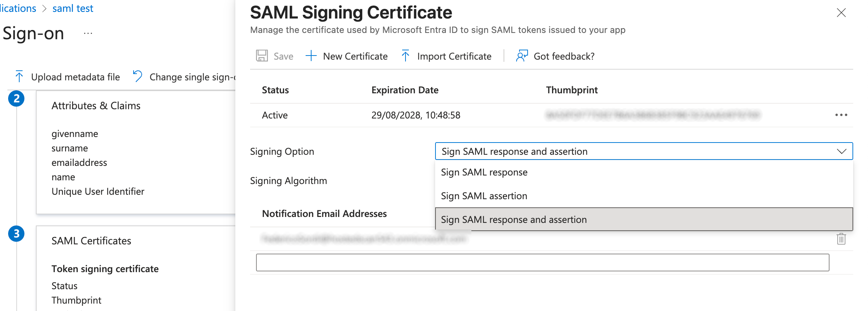Click the notification email address input field
This screenshot has width=868, height=311.
click(542, 262)
